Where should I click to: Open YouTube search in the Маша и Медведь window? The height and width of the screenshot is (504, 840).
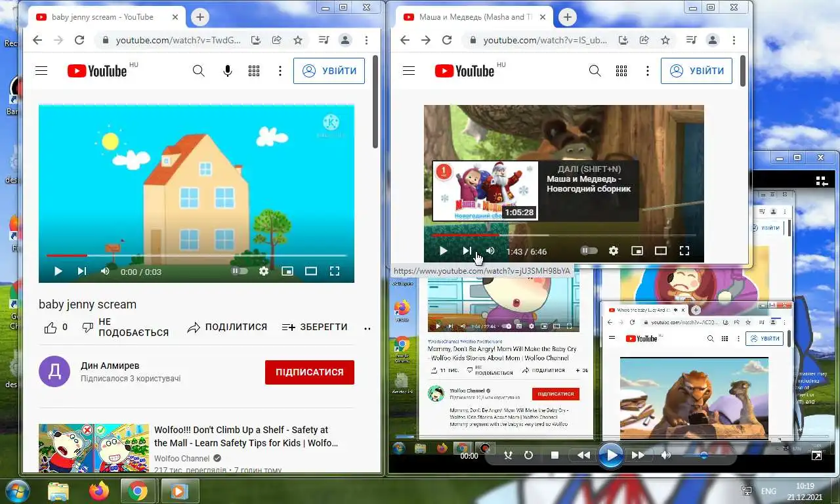[x=595, y=71]
